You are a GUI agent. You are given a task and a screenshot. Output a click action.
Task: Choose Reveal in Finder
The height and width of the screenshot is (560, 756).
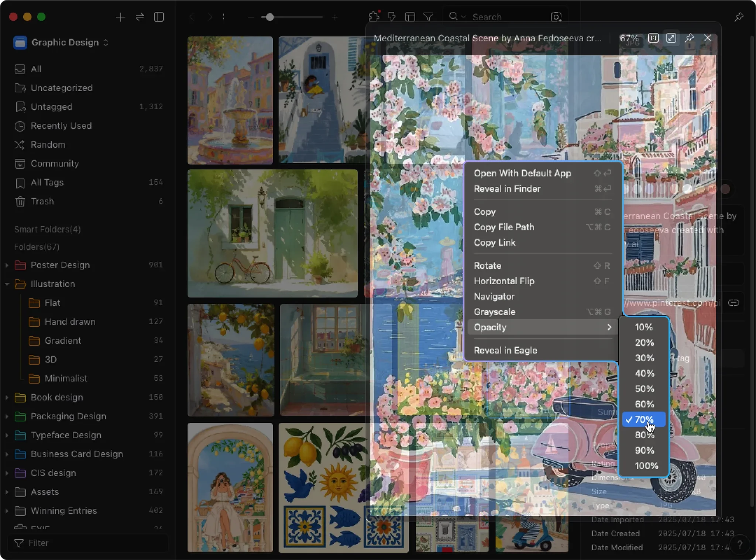[x=543, y=189]
